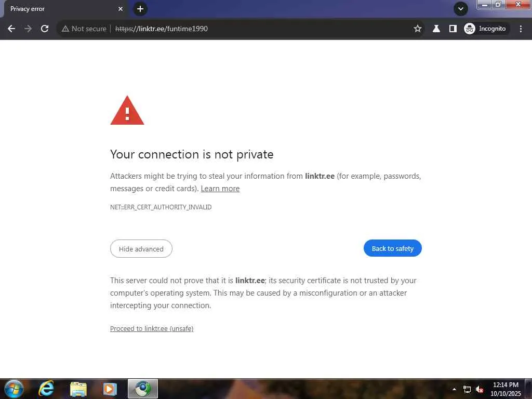
Task: Click the Hide advanced button
Action: [141, 249]
